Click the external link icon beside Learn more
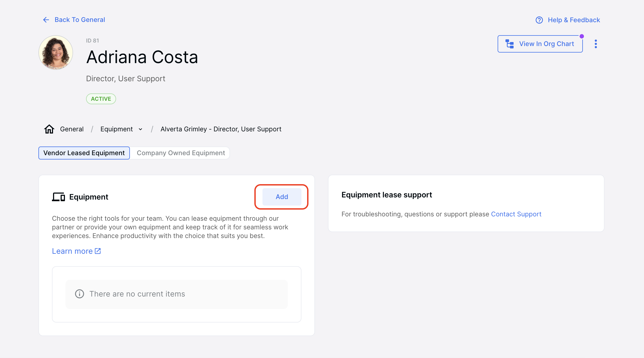Image resolution: width=644 pixels, height=358 pixels. 98,251
